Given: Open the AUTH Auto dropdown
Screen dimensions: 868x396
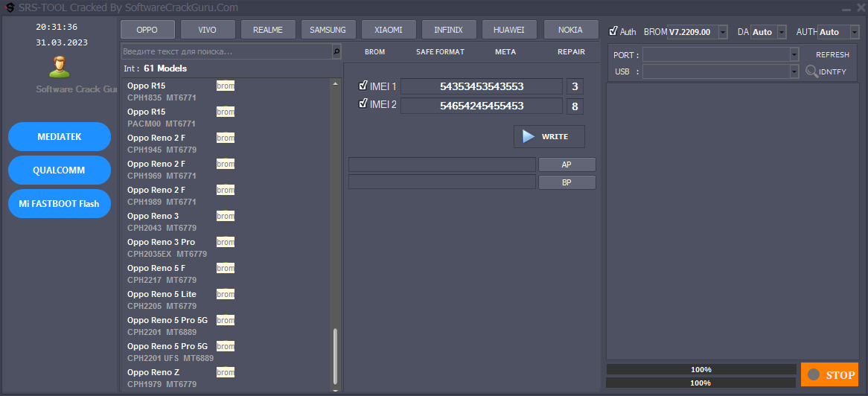Looking at the screenshot, I should [x=854, y=32].
